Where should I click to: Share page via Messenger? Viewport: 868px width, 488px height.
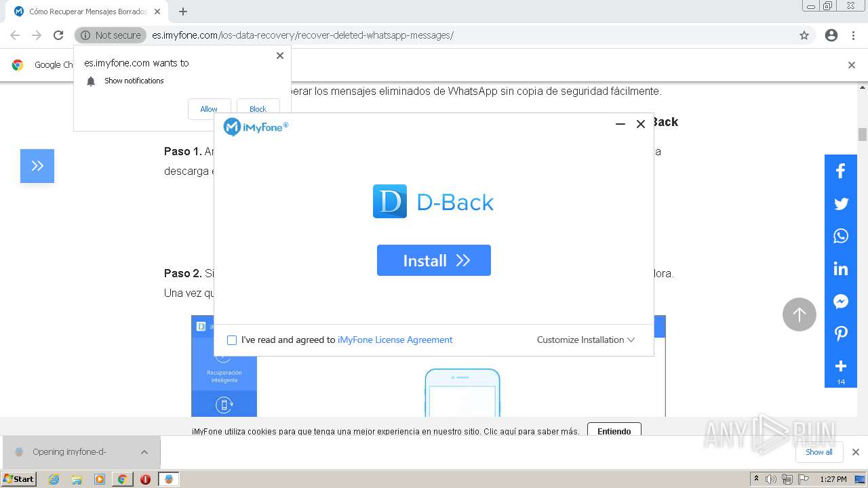[841, 301]
